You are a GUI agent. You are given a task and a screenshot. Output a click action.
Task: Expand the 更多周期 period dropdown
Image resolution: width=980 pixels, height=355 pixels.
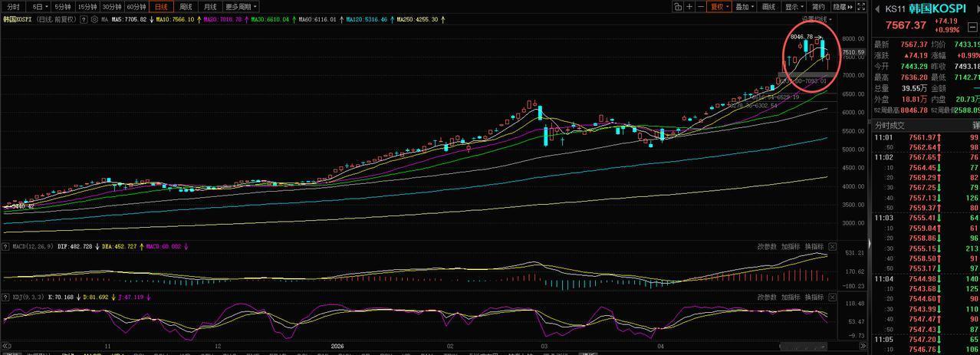pos(242,7)
